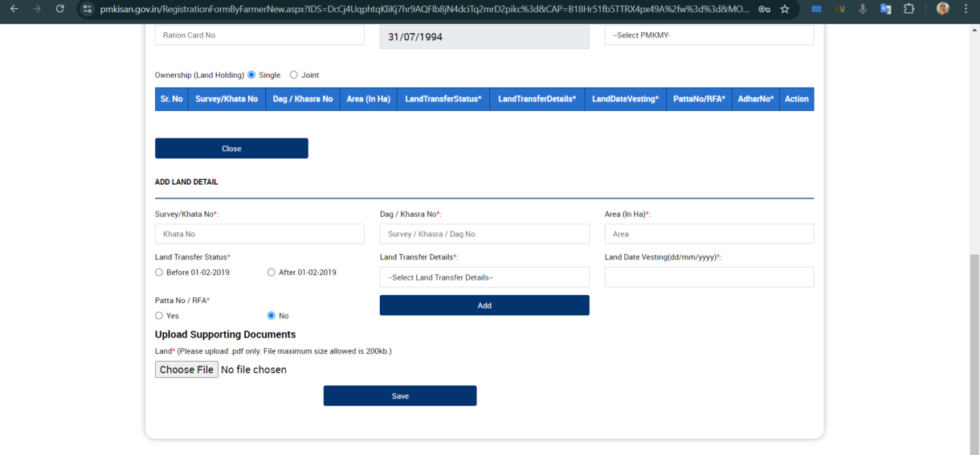Image resolution: width=980 pixels, height=455 pixels.
Task: Click the ADD LAND DETAIL heading
Action: [186, 182]
